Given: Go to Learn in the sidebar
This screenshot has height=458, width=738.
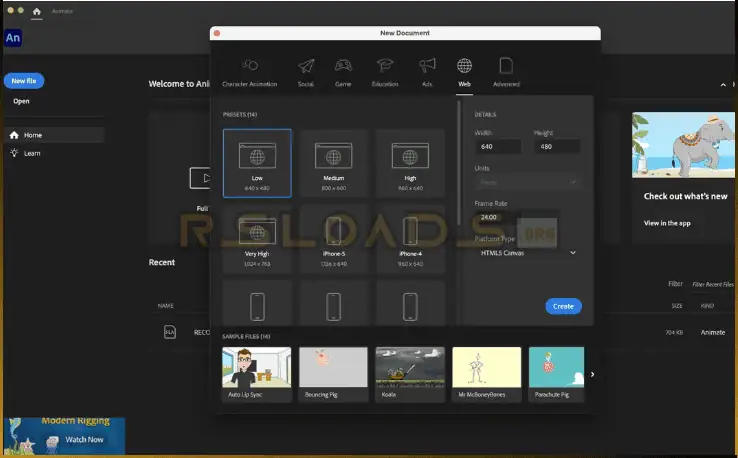Looking at the screenshot, I should coord(32,153).
